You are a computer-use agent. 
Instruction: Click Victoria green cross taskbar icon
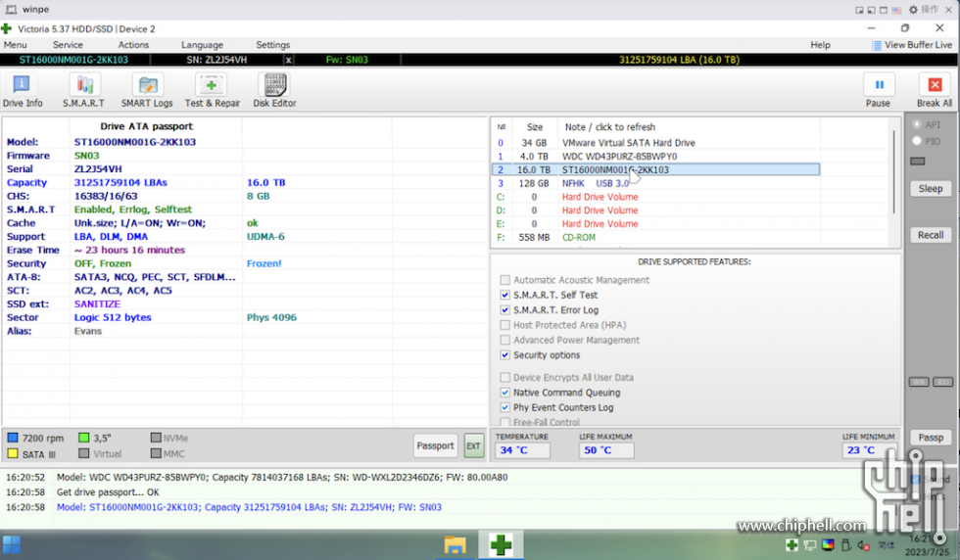[501, 544]
